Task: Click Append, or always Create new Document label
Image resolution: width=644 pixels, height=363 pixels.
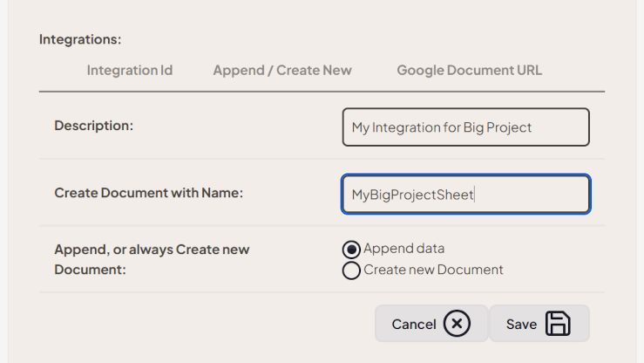Action: click(x=152, y=259)
